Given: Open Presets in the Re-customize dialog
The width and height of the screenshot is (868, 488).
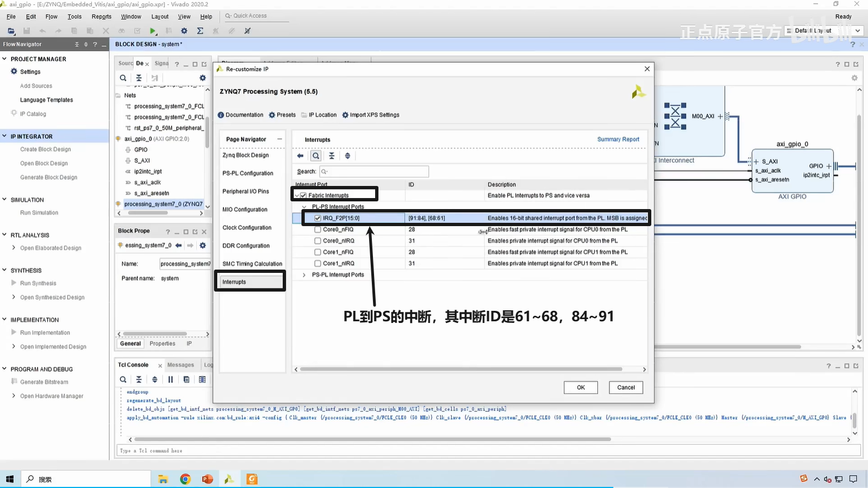Looking at the screenshot, I should (282, 115).
